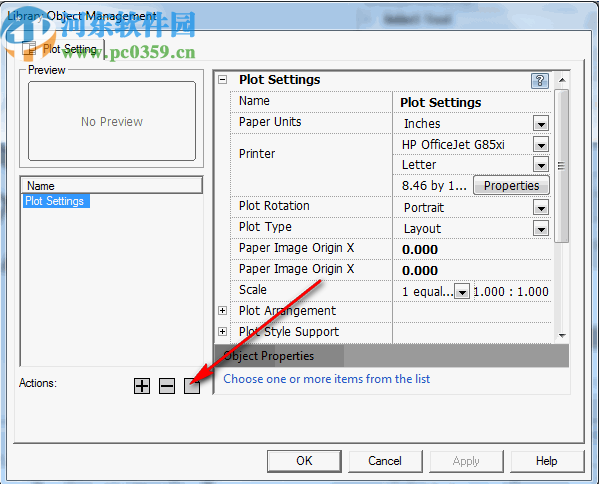The height and width of the screenshot is (484, 602).
Task: Expand the Plot Arrangement node
Action: (222, 311)
